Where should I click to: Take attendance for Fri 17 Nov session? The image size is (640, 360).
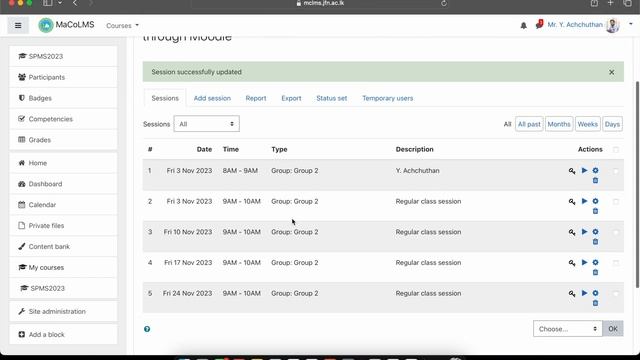click(584, 262)
